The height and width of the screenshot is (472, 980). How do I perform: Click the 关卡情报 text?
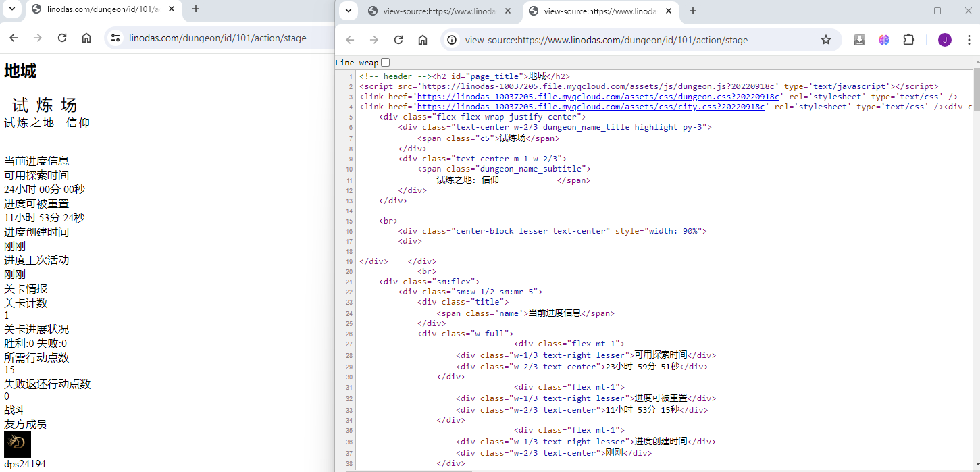click(26, 289)
